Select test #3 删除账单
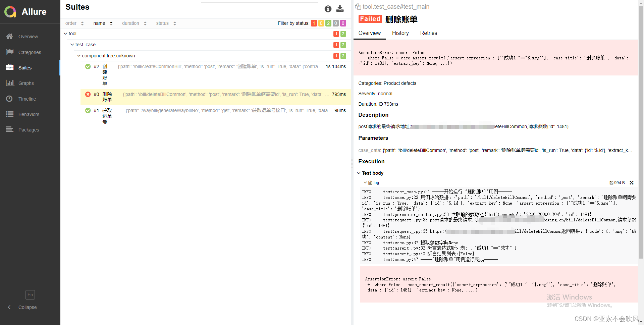Image resolution: width=644 pixels, height=325 pixels. [216, 97]
